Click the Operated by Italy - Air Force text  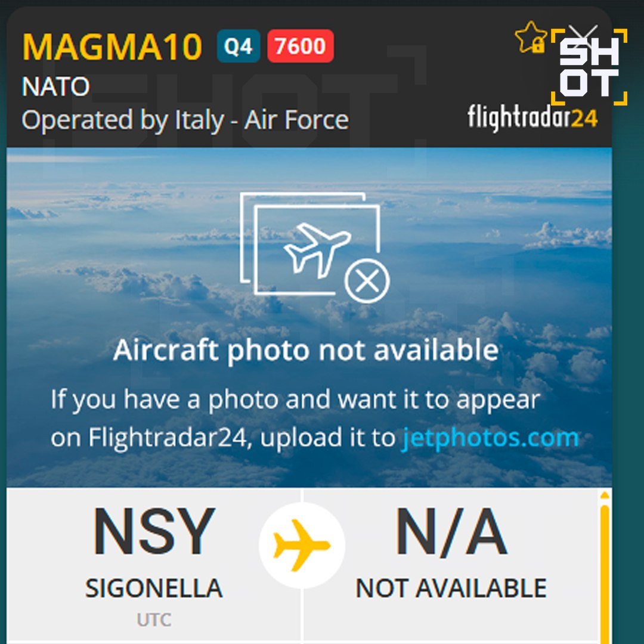tap(185, 120)
